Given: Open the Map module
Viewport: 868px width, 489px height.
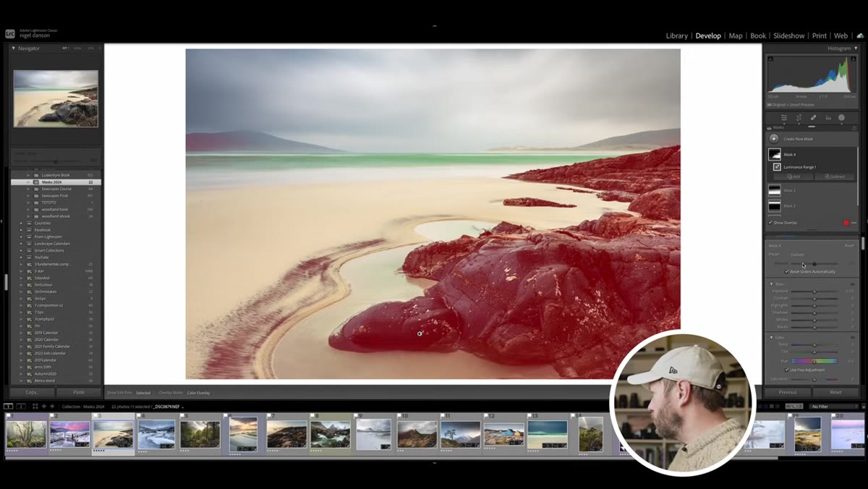Looking at the screenshot, I should 736,35.
